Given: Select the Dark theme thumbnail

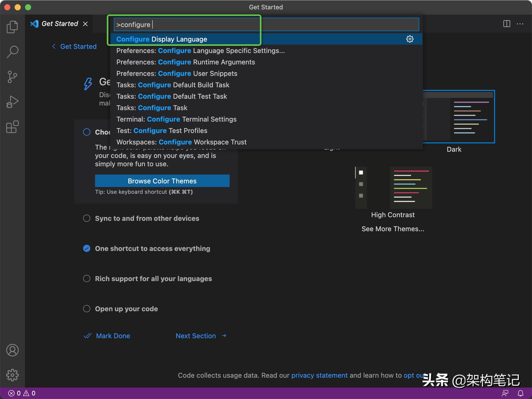Looking at the screenshot, I should click(x=459, y=116).
